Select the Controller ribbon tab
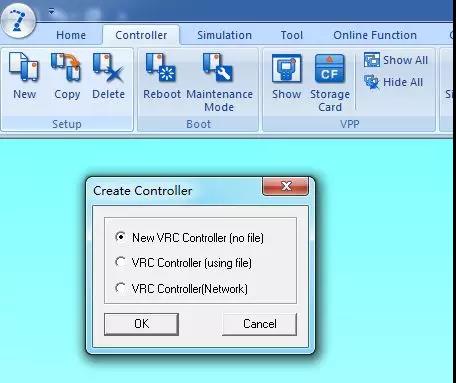This screenshot has width=456, height=383. (x=141, y=35)
